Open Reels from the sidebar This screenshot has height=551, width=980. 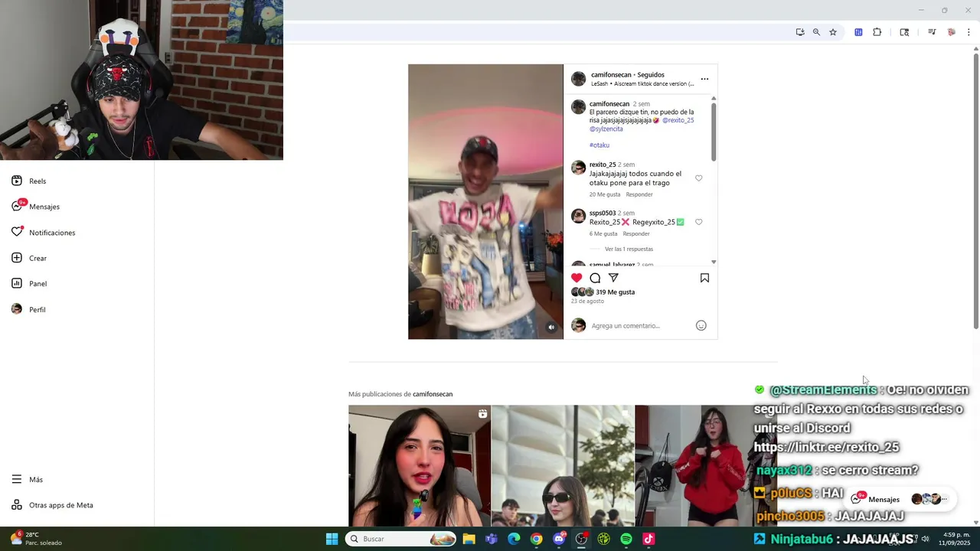click(29, 181)
